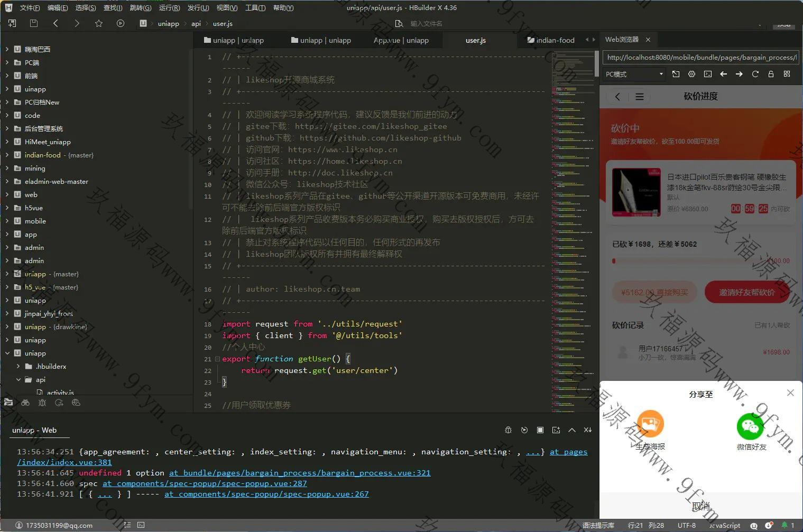Click the bookmark star icon in toolbar
The image size is (803, 532).
98,23
